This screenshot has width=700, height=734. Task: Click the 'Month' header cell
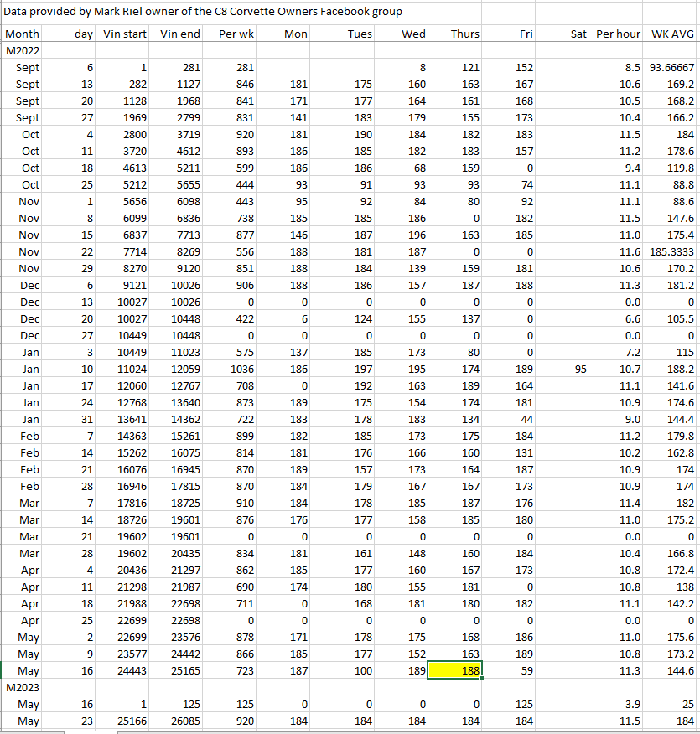[x=22, y=34]
